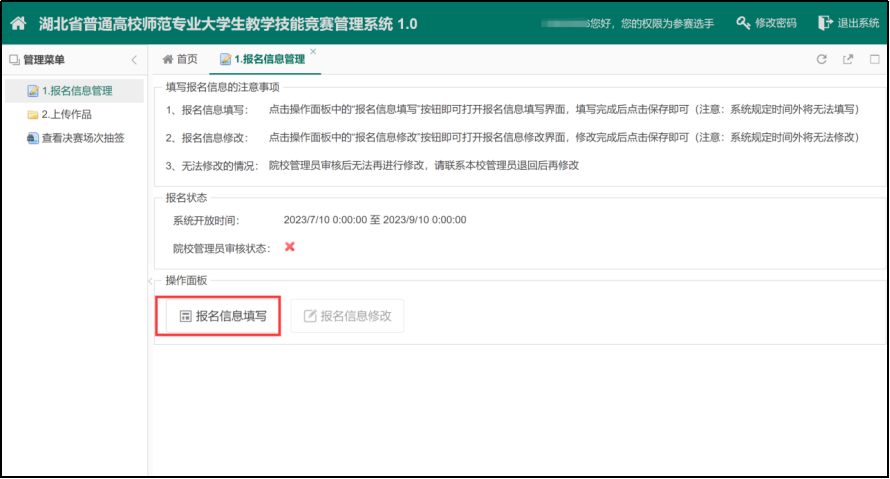Screen dimensions: 890x479
Task: Click the small panel collapse handle beside 操作面板
Action: 151,281
